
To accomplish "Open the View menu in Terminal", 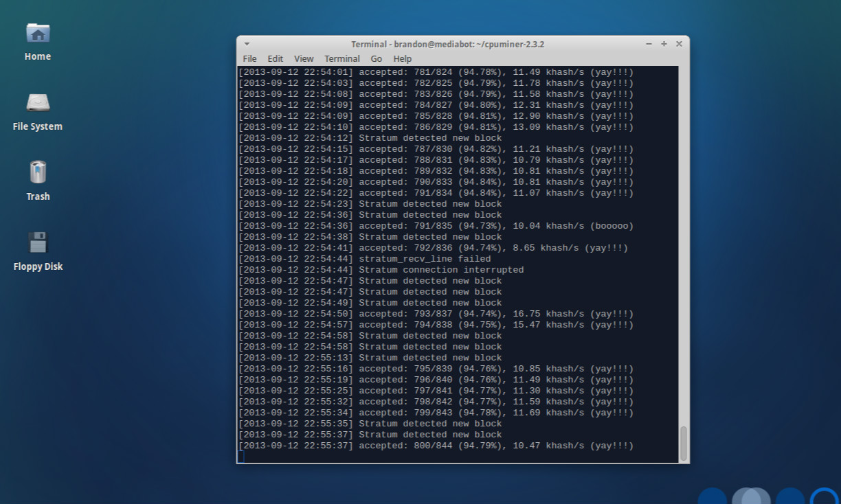I will tap(304, 59).
